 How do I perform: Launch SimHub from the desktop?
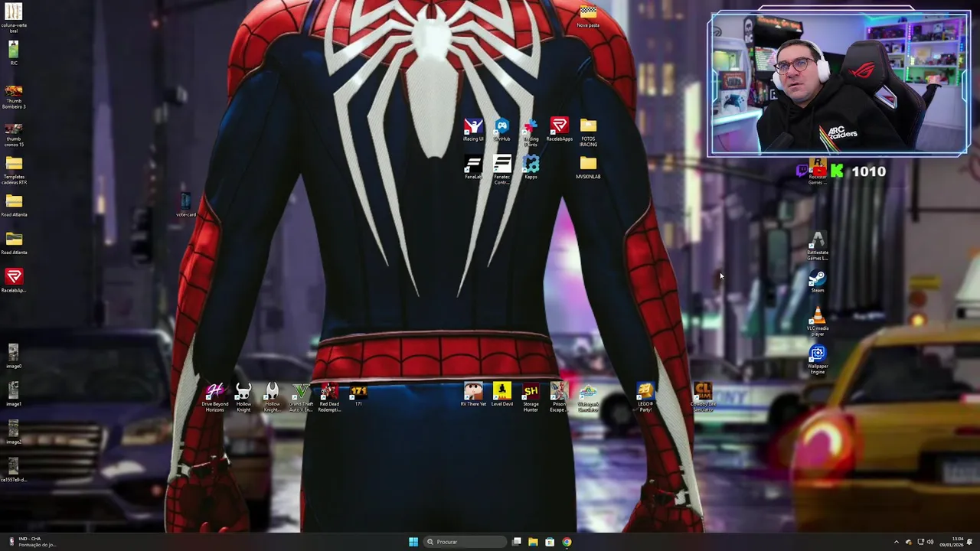[x=501, y=129]
